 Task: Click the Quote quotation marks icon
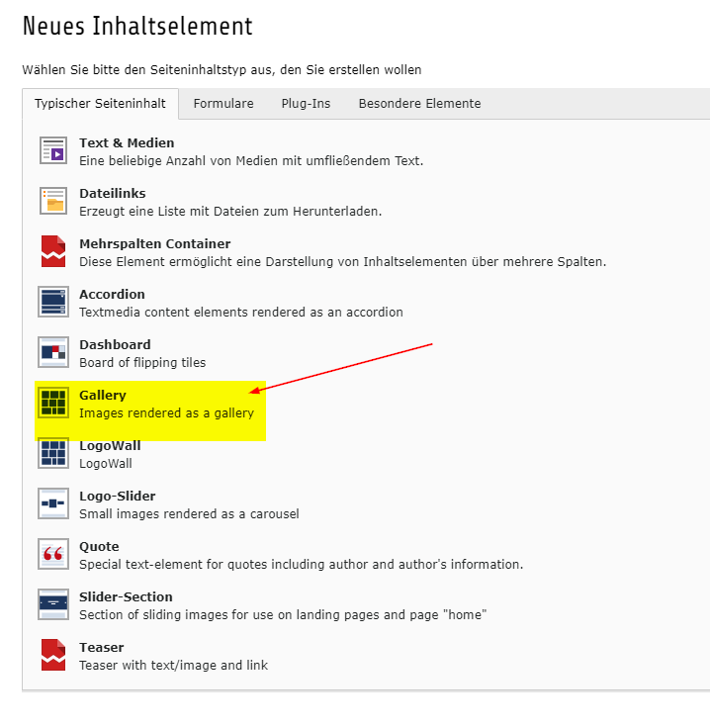click(x=53, y=554)
